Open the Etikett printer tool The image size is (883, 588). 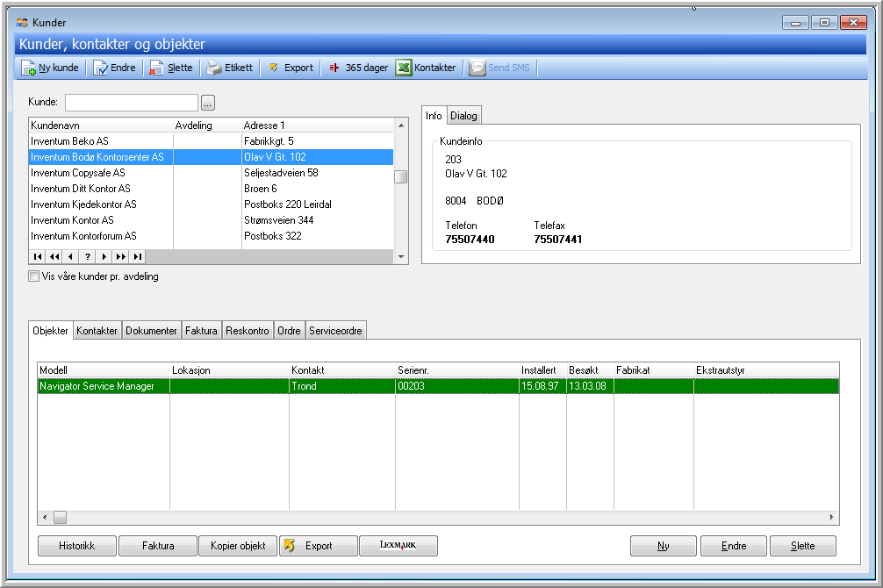[214, 68]
